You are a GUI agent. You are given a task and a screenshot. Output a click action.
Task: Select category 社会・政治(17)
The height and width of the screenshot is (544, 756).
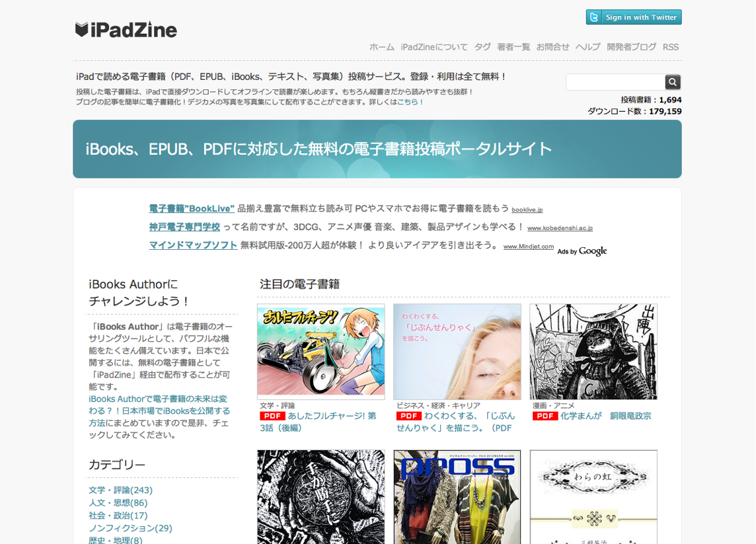tap(118, 516)
